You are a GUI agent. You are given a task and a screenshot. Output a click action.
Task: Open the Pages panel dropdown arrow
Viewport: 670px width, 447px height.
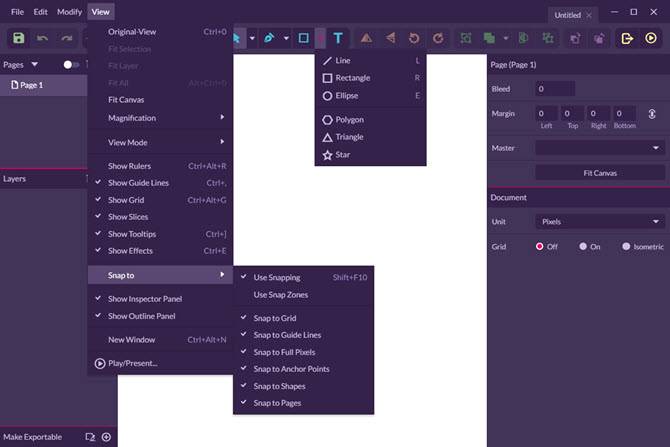35,65
